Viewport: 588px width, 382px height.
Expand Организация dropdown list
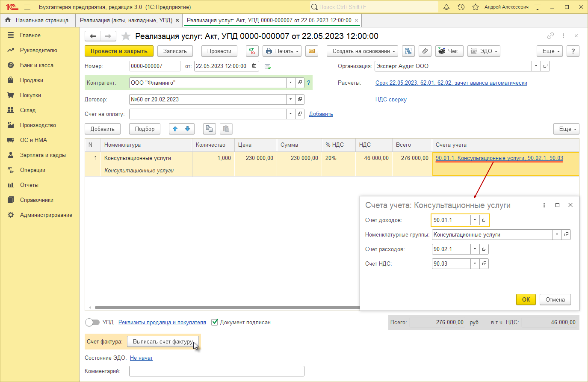click(536, 66)
